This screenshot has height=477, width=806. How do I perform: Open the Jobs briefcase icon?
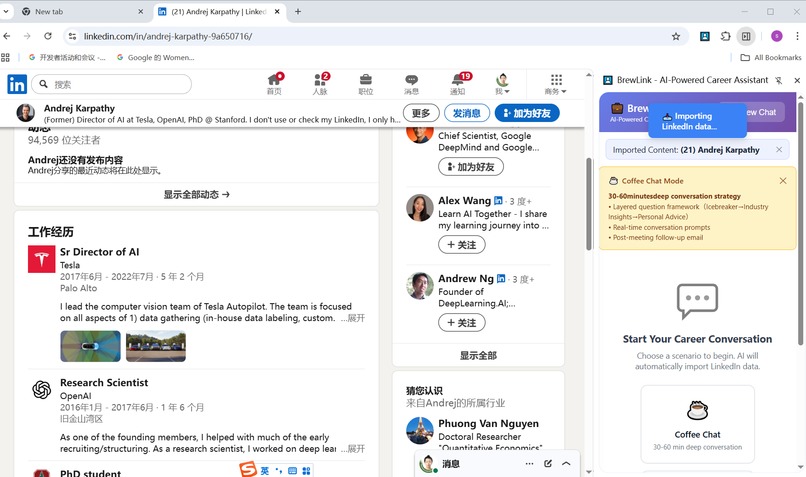[365, 84]
